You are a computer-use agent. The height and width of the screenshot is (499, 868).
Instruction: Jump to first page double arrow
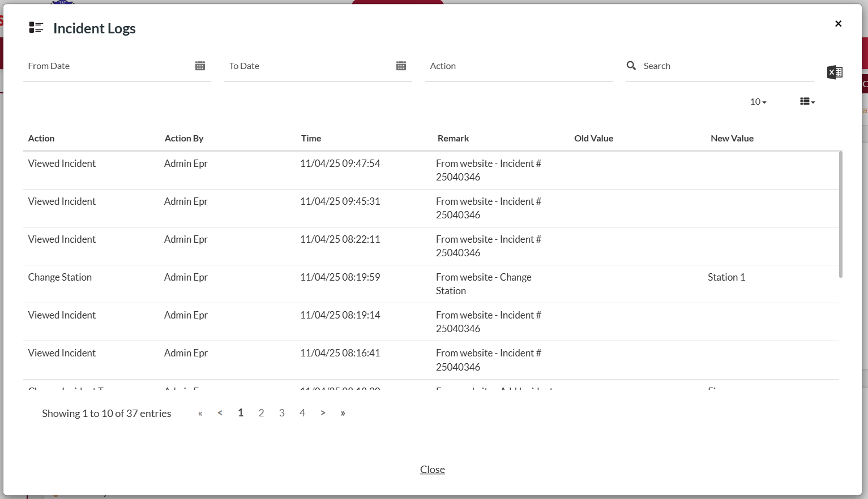click(x=200, y=414)
